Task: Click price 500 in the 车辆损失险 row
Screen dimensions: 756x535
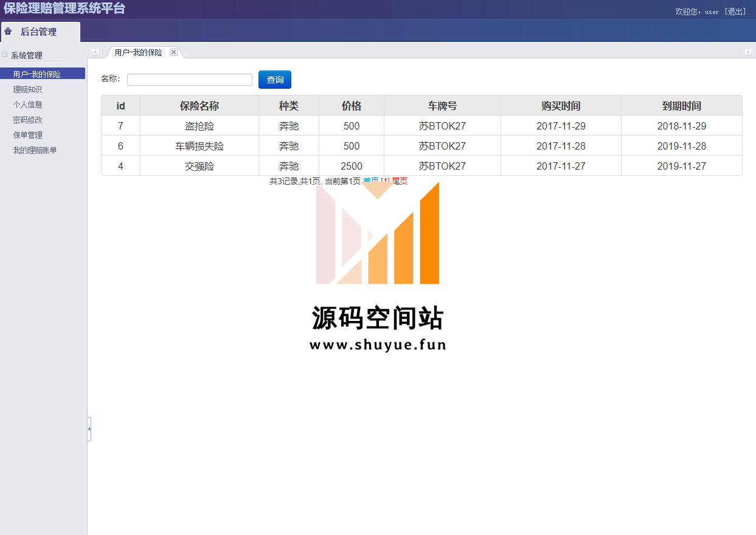Action: tap(352, 146)
